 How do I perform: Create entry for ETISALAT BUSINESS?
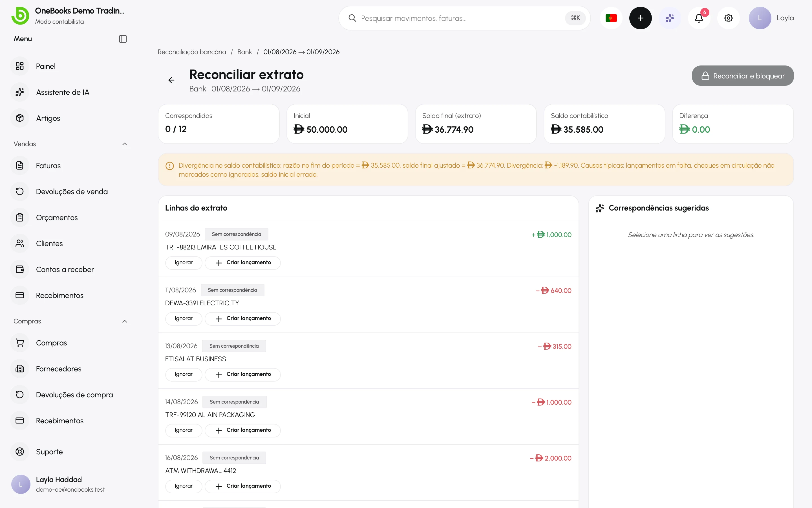242,374
